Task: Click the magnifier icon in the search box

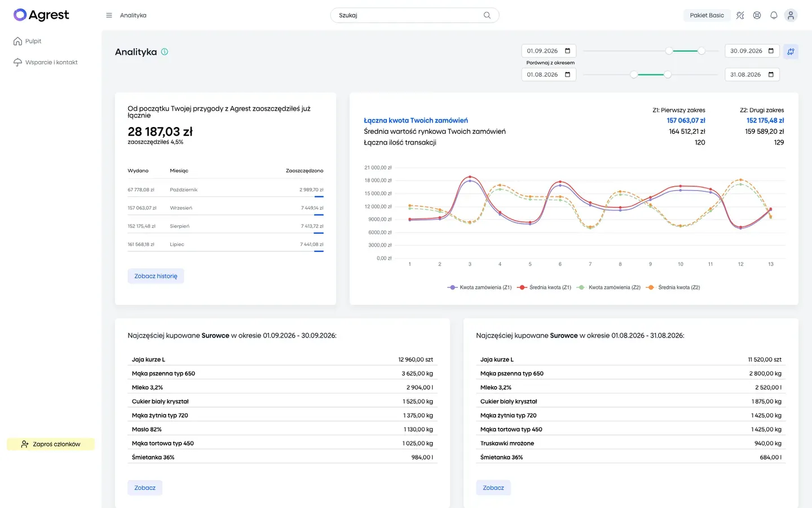Action: click(x=487, y=15)
